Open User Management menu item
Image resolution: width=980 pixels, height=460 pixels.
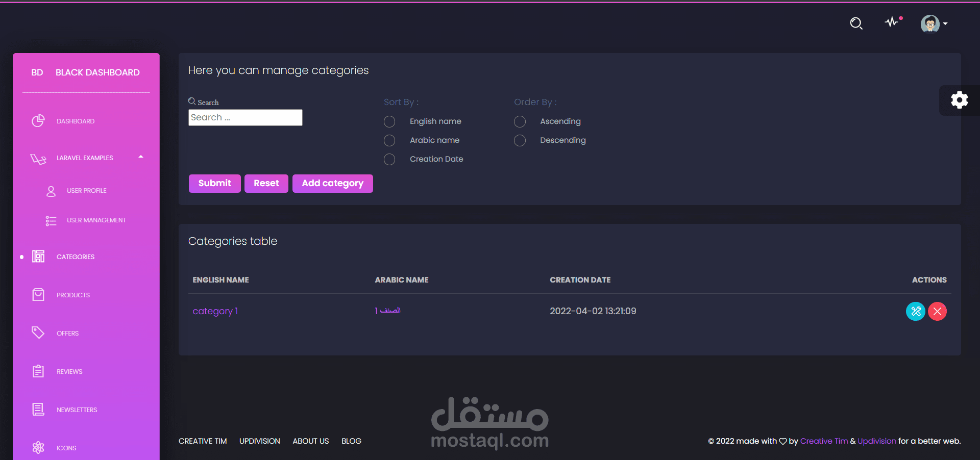[x=96, y=220]
